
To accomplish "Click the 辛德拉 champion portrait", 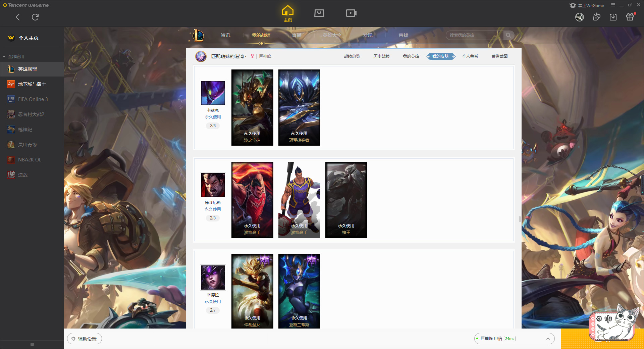I will point(213,278).
